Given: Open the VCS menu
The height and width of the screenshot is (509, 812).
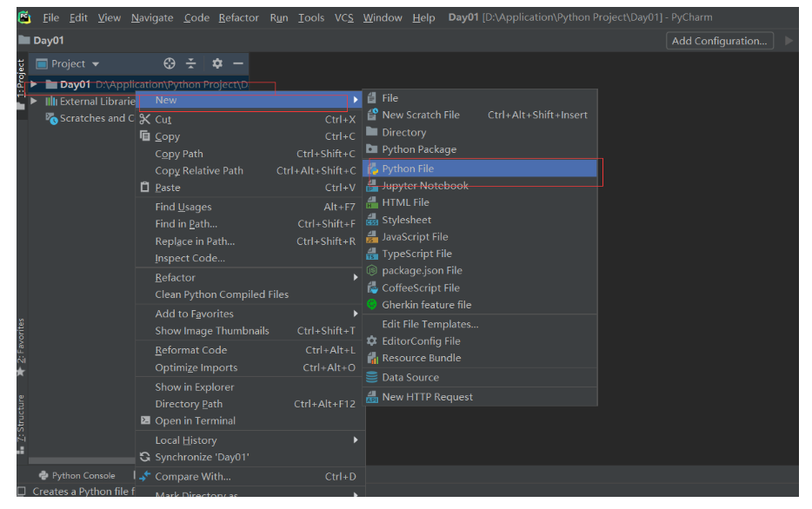Looking at the screenshot, I should 344,17.
